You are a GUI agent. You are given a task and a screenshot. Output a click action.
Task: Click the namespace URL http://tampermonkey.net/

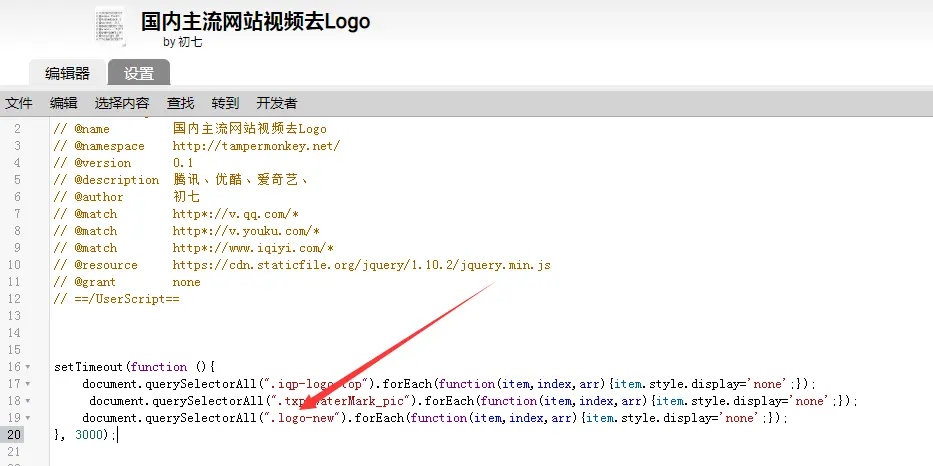tap(256, 146)
